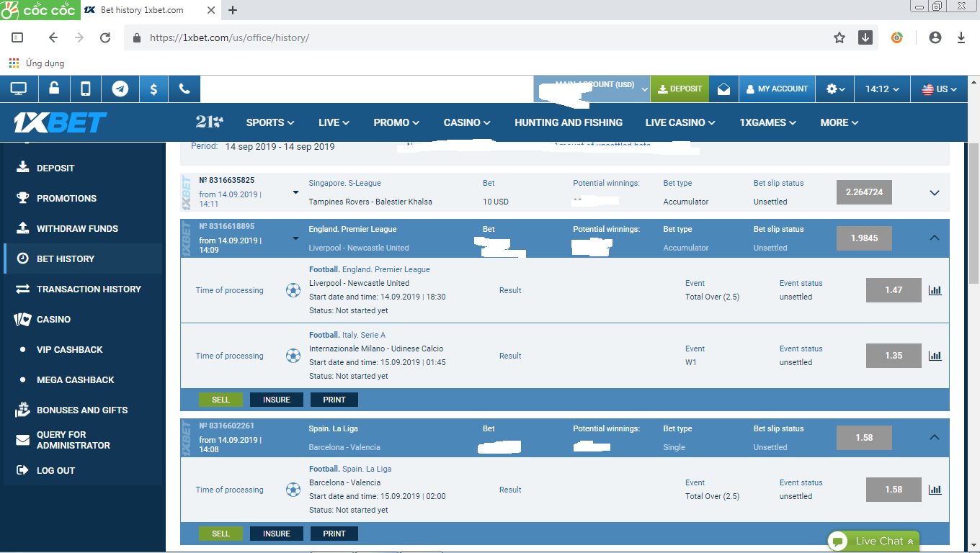
Task: Close the Bet history 1xbet.com tab
Action: (213, 10)
